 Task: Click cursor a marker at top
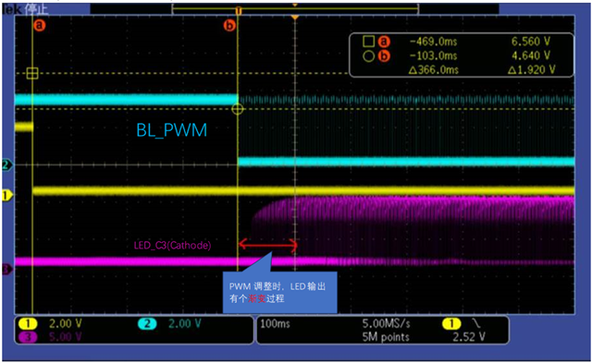point(39,25)
